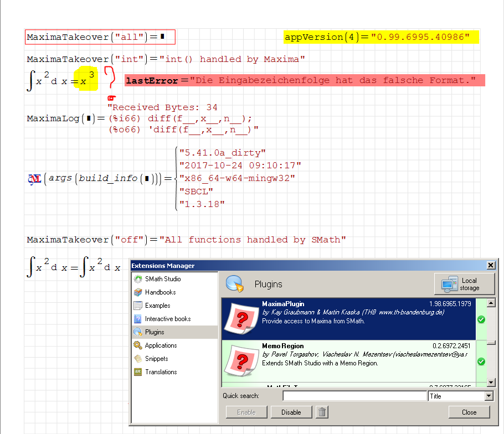Click the Applications gear icon
Viewport: 504px width, 434px height.
coord(136,345)
